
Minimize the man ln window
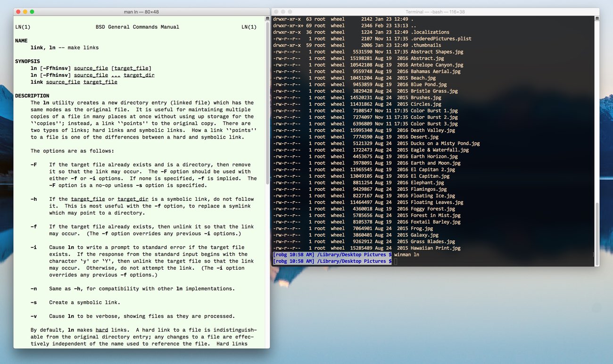(25, 12)
